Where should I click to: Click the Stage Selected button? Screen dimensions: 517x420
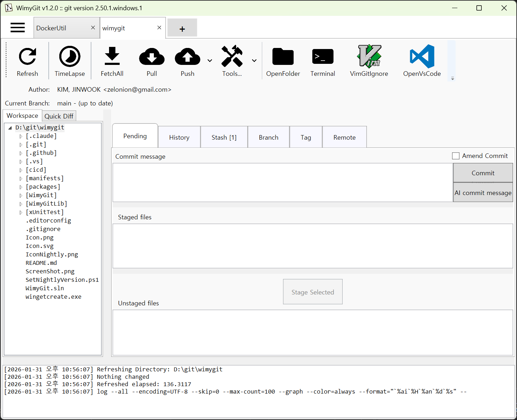point(313,292)
